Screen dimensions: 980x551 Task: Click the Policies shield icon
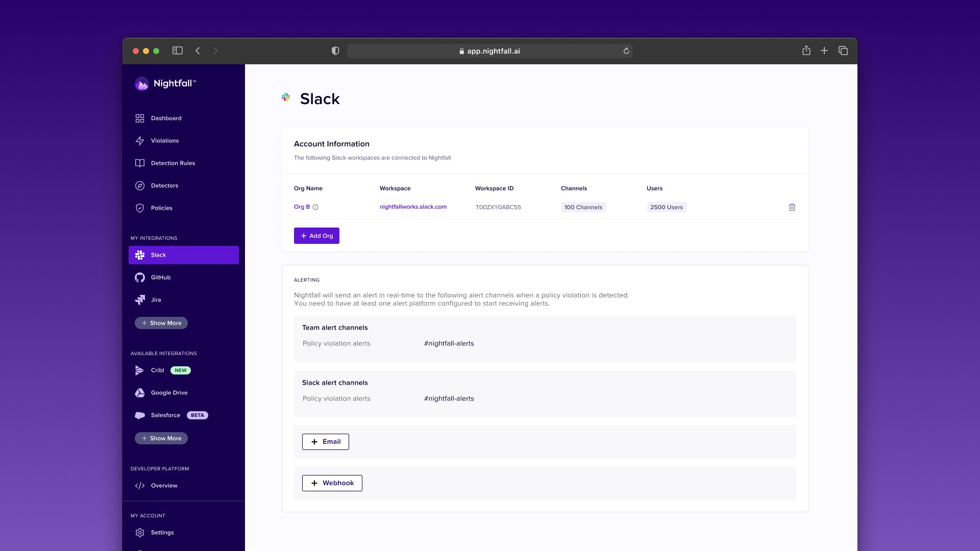[x=140, y=208]
